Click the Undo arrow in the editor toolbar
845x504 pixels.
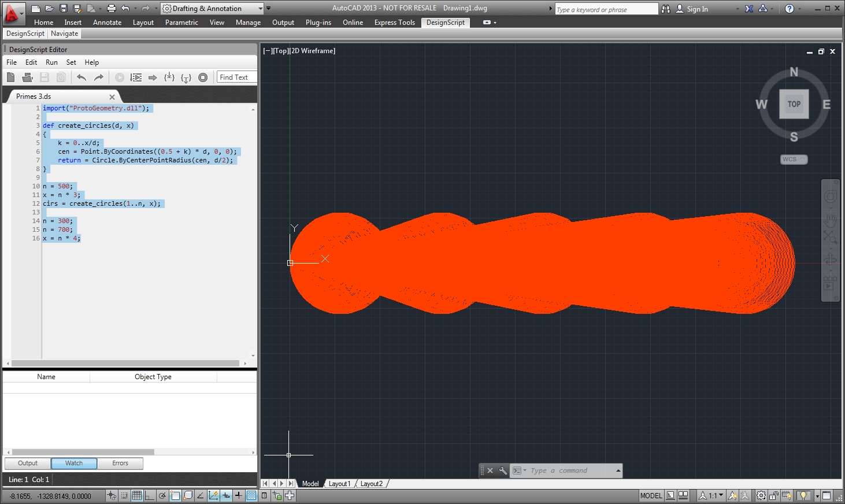[81, 77]
